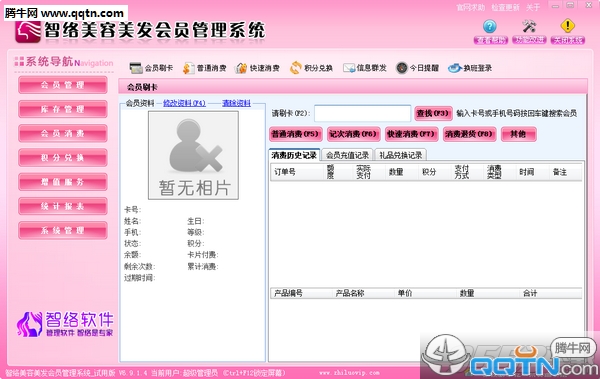This screenshot has height=379, width=600.
Task: Focus the 请刷卡(F2) card number field
Action: coord(362,113)
